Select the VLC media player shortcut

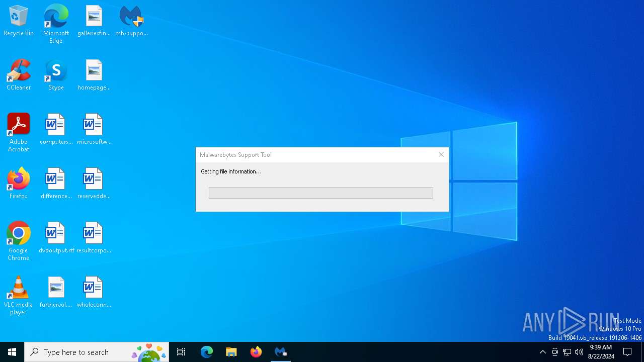tap(19, 296)
